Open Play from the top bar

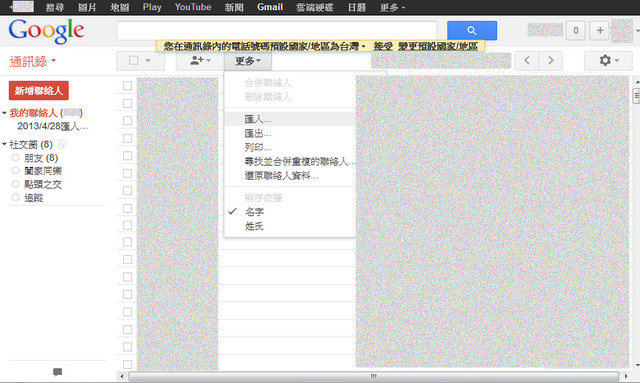[x=152, y=7]
